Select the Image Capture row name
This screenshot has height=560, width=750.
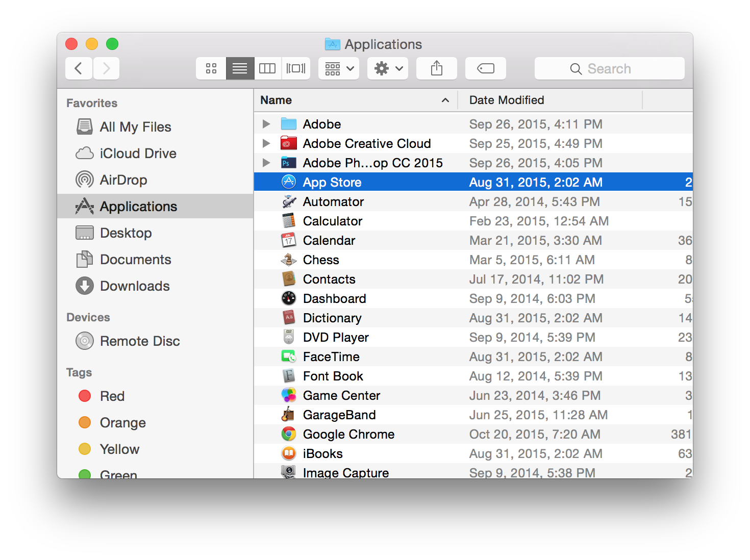[x=346, y=473]
